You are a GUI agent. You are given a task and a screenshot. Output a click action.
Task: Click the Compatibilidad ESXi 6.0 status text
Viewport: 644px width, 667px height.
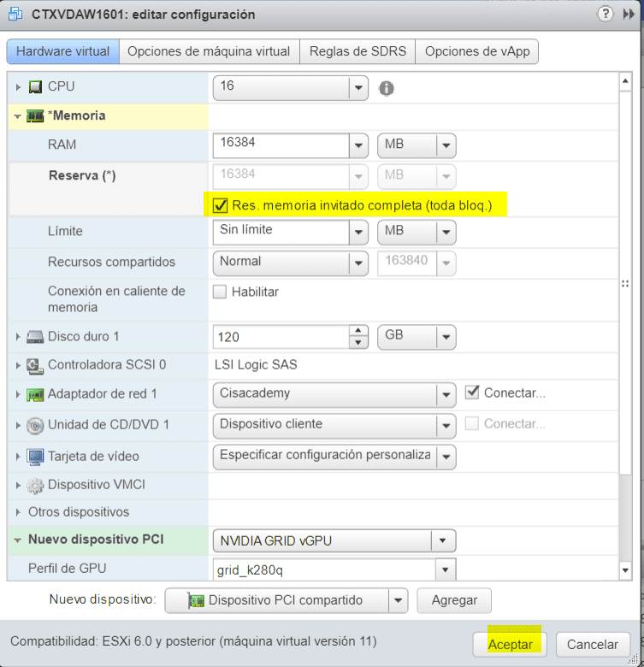click(193, 641)
